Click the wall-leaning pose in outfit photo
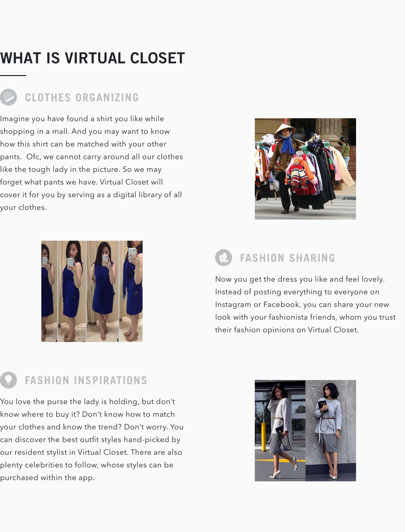The height and width of the screenshot is (532, 405). pyautogui.click(x=331, y=431)
